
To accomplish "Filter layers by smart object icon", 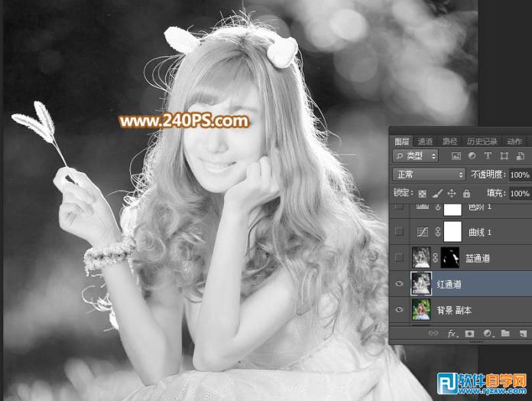I will click(x=520, y=156).
